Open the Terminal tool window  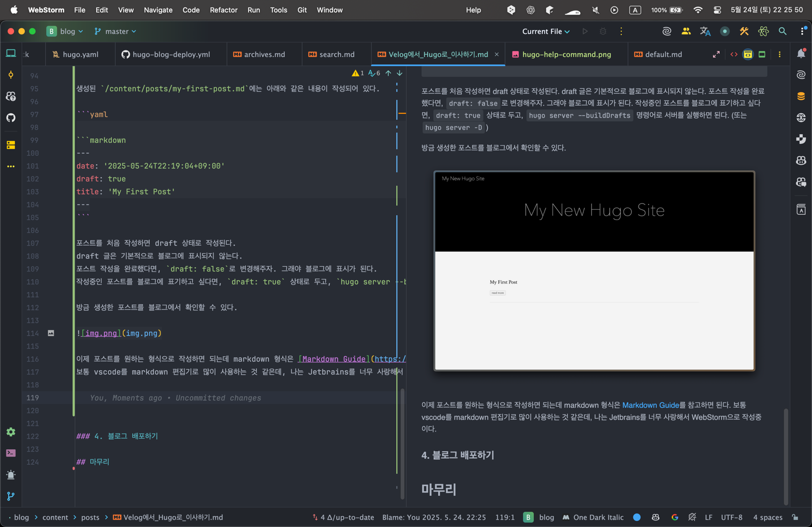pyautogui.click(x=11, y=453)
